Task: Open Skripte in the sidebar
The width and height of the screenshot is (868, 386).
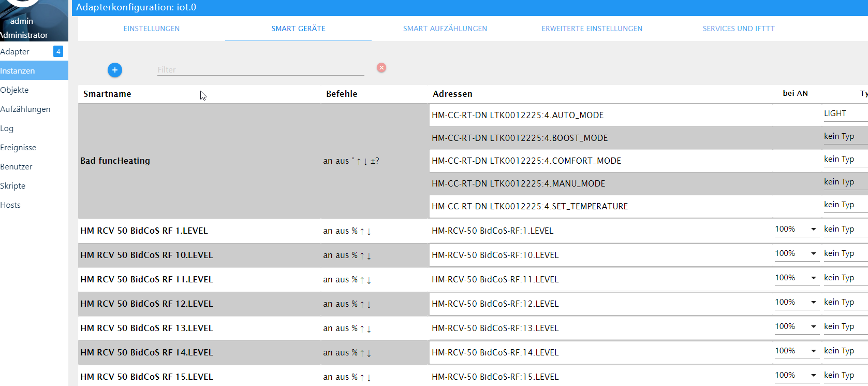Action: (x=34, y=185)
